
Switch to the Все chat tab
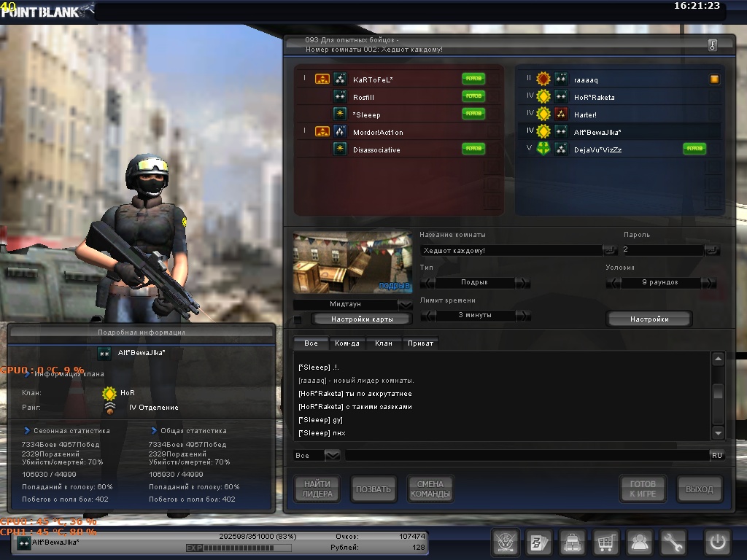click(x=311, y=343)
